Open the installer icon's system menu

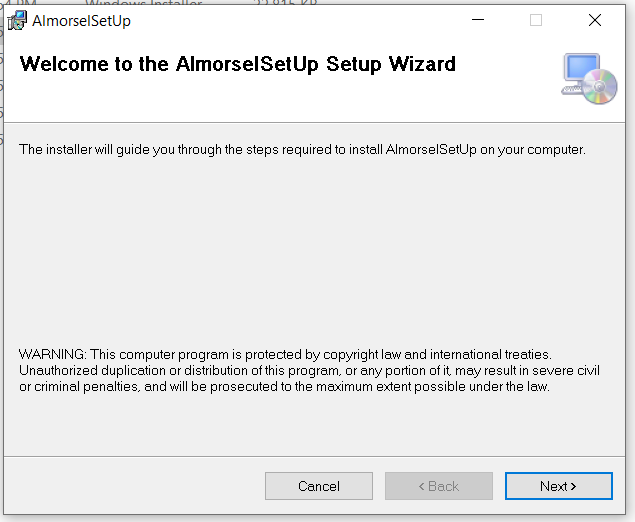17,20
